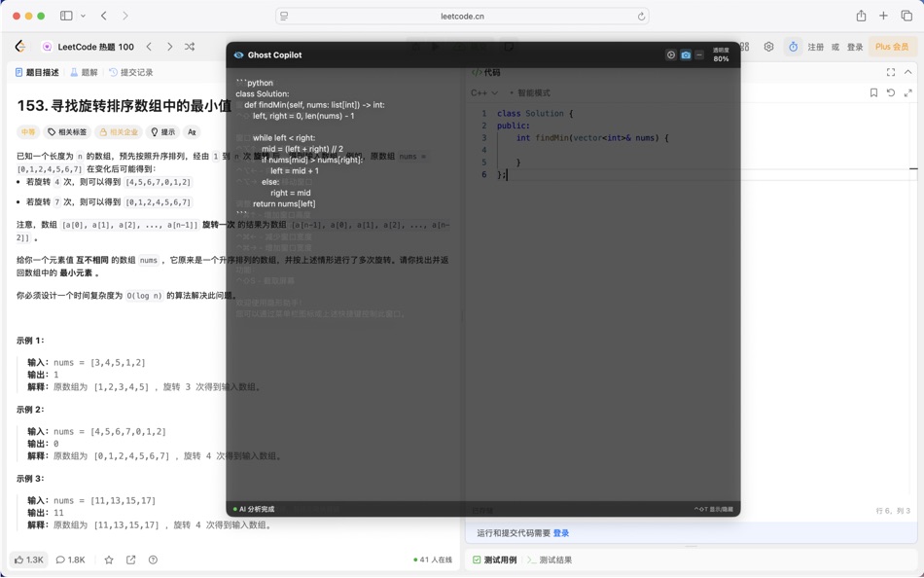Click the Ghost Copilot play button
The width and height of the screenshot is (924, 578).
(670, 54)
